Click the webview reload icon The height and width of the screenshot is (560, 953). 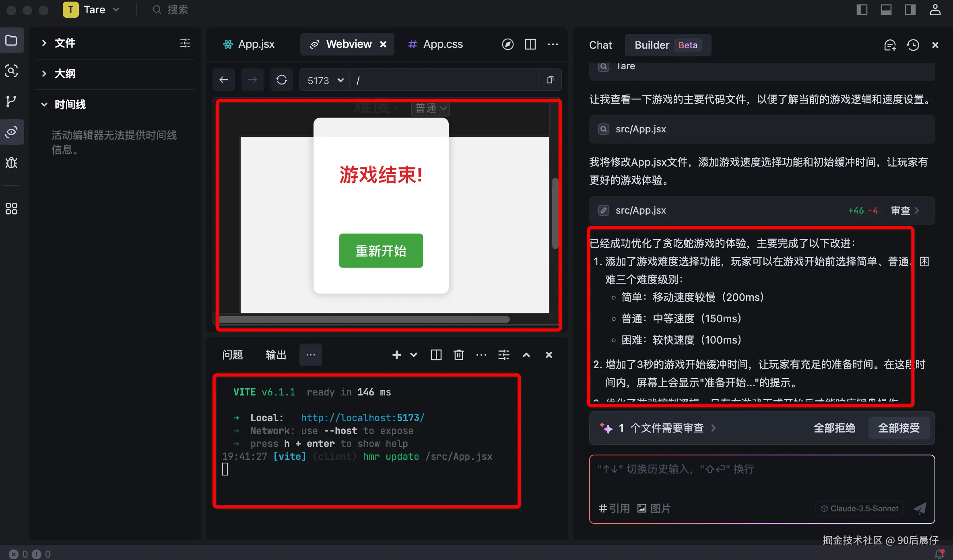tap(281, 80)
